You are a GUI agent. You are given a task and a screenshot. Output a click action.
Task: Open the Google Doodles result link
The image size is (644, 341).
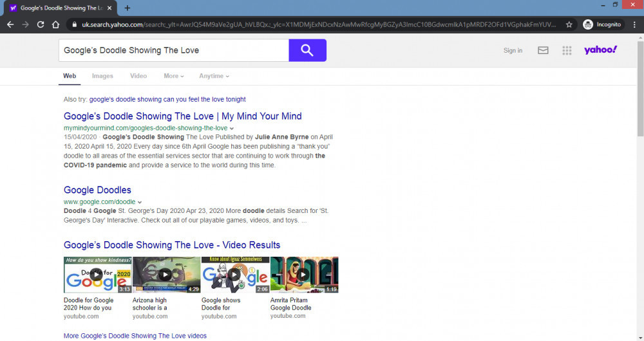97,190
